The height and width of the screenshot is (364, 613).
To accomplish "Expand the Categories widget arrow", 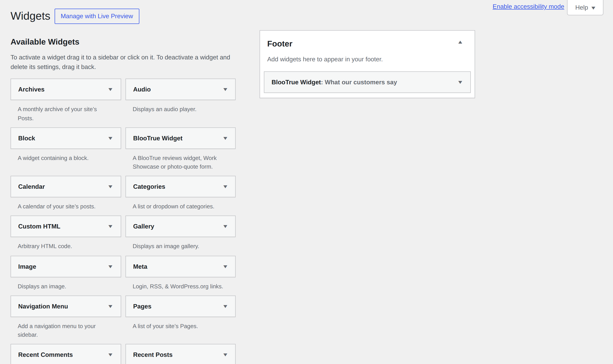I will pos(225,187).
